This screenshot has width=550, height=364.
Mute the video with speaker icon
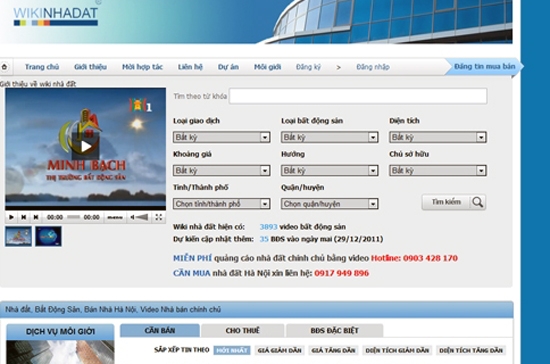[133, 217]
